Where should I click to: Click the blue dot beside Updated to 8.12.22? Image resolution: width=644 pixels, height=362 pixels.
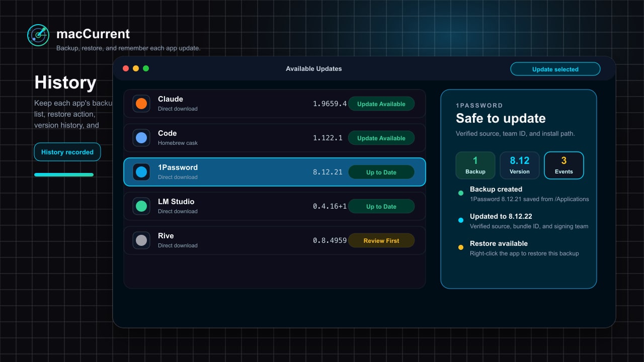pyautogui.click(x=461, y=220)
